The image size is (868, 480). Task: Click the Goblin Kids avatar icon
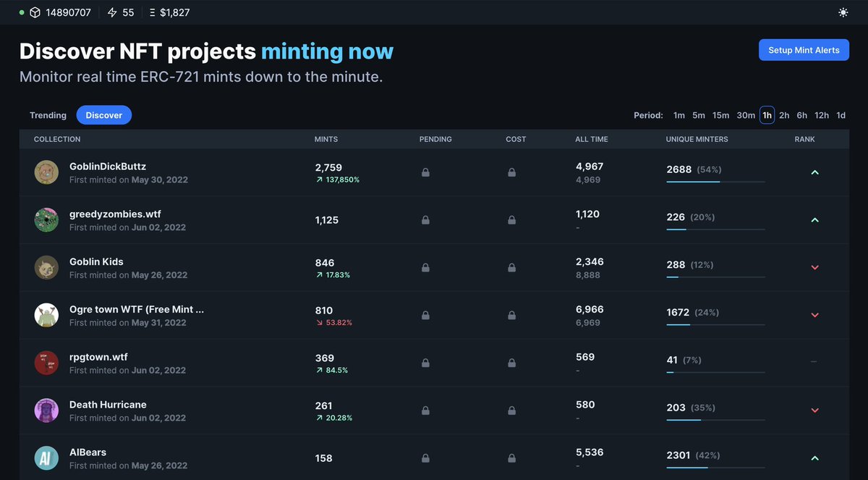pyautogui.click(x=46, y=268)
